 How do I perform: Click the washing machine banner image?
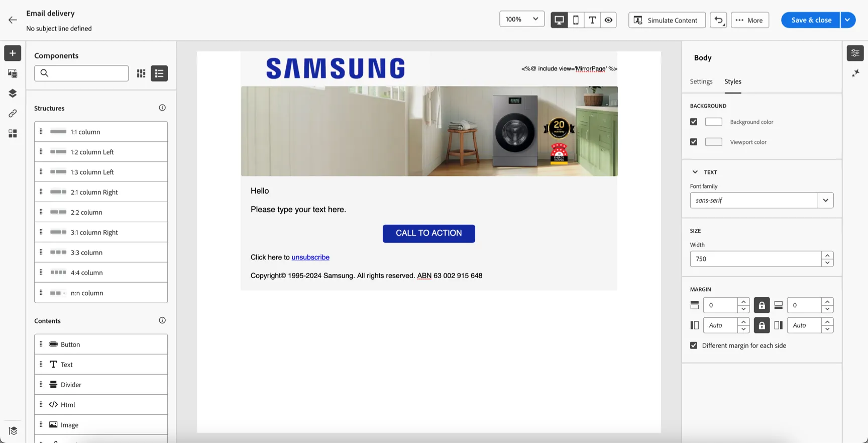[429, 131]
